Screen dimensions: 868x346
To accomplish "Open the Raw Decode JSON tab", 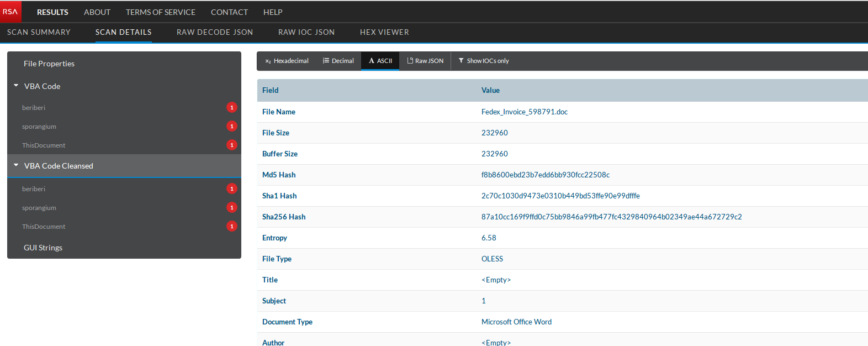I will (215, 32).
